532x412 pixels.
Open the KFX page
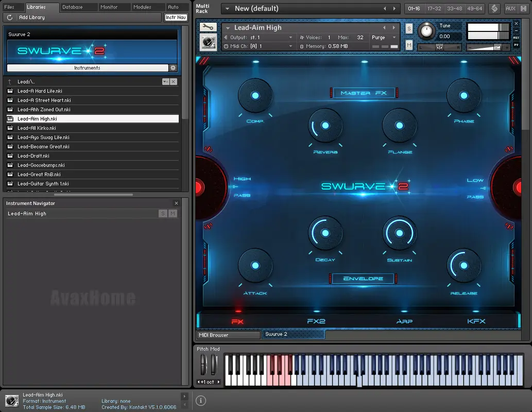(x=476, y=321)
